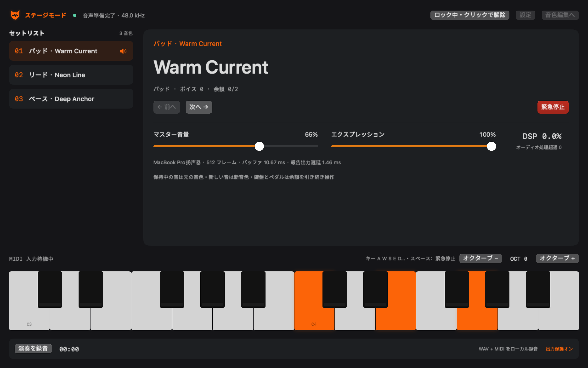
Task: Open the 設定 settings button
Action: [x=525, y=15]
